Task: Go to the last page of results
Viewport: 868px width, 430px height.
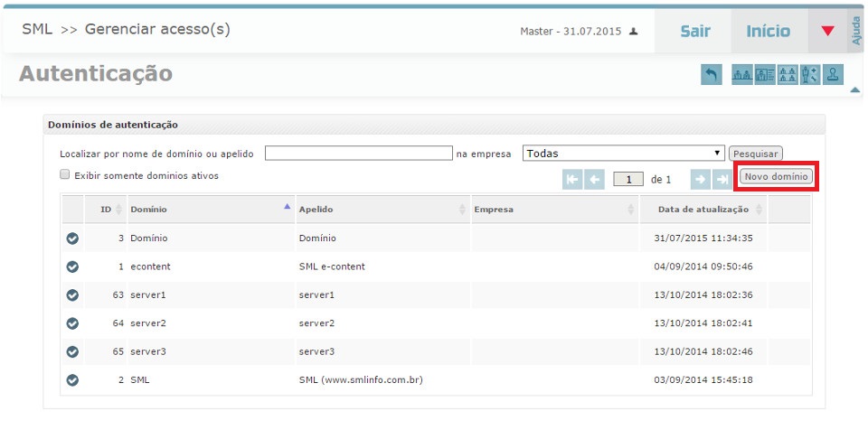Action: (722, 179)
